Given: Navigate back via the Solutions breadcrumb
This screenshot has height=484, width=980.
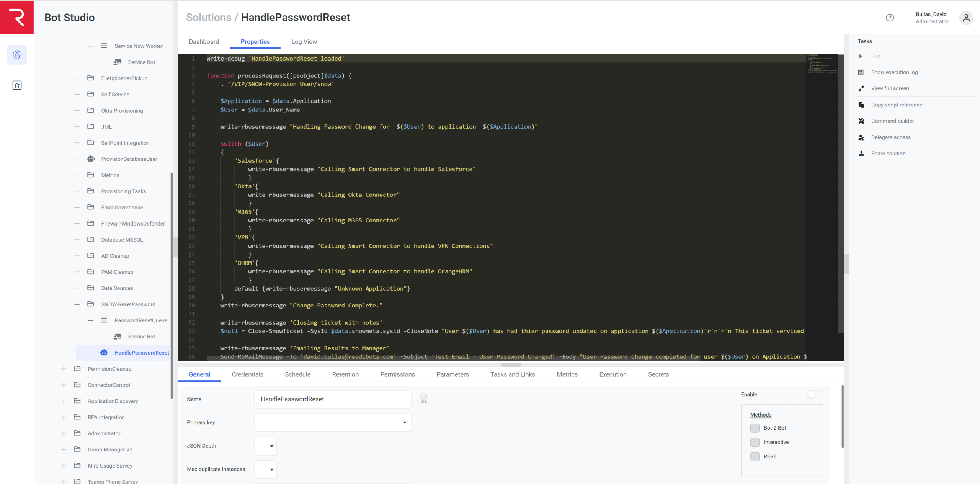Looking at the screenshot, I should coord(208,17).
